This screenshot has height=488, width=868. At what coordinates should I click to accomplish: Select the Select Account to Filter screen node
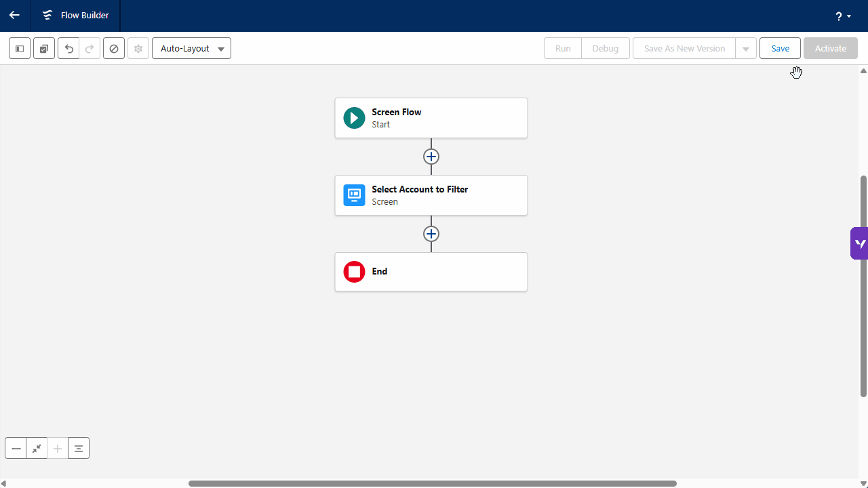pyautogui.click(x=431, y=195)
